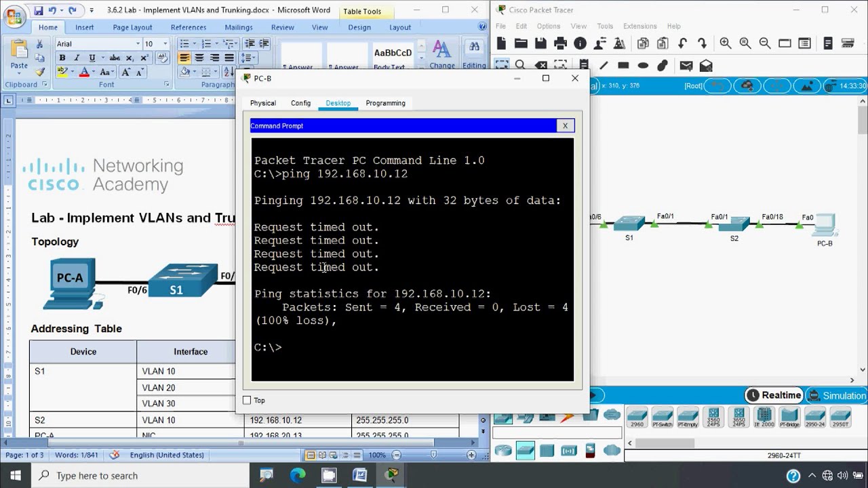Click the Packet Tracer Save diskette icon
868x488 pixels.
(x=540, y=43)
